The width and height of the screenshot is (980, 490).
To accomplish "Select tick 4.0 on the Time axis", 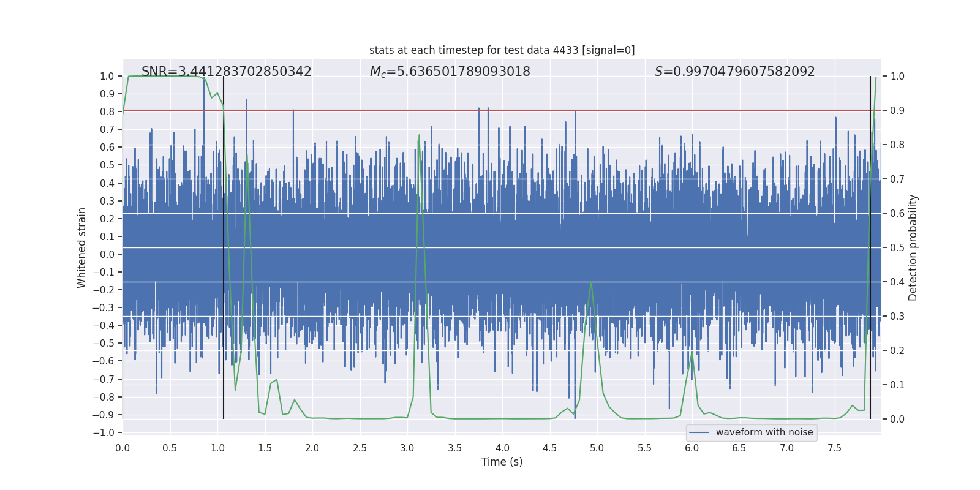I will [502, 448].
